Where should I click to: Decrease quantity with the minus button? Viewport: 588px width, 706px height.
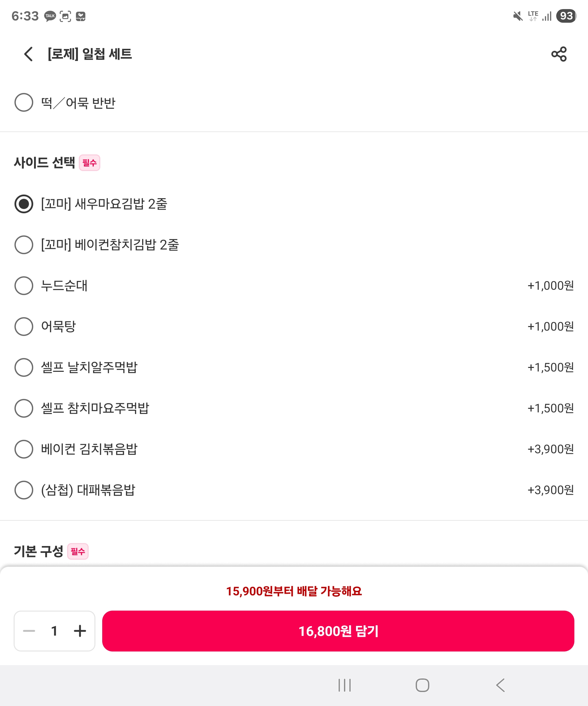point(29,631)
